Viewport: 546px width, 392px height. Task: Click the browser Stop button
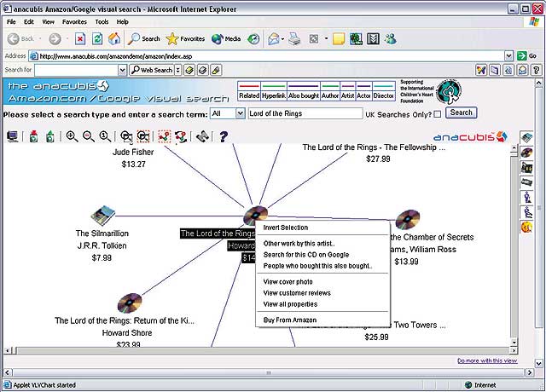tap(80, 39)
